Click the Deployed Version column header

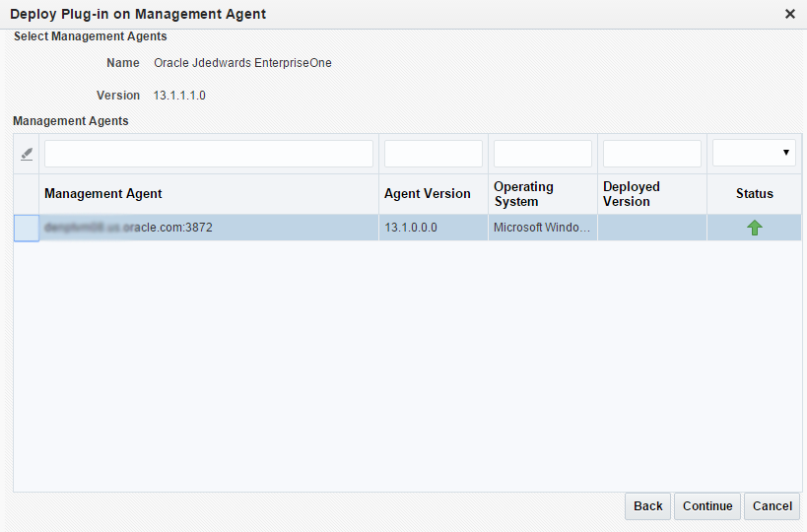pos(632,194)
